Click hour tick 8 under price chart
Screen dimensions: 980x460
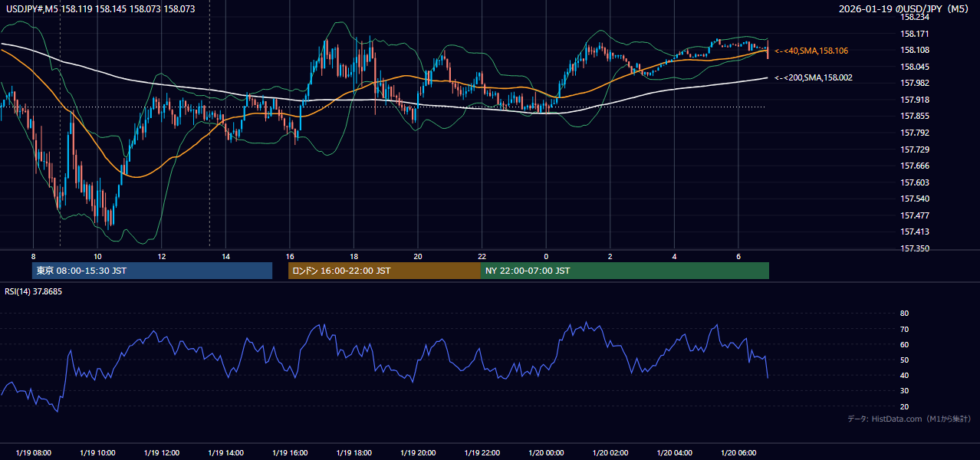33,256
